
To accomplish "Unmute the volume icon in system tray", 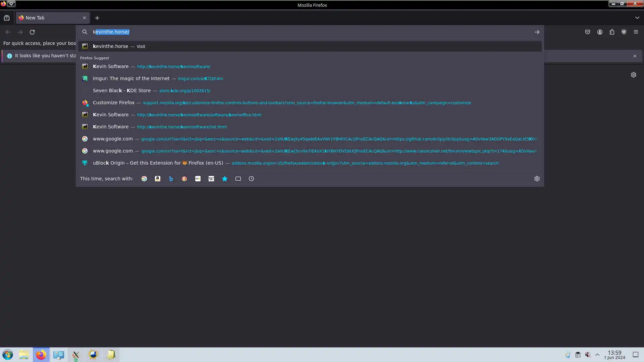I will coord(588,355).
